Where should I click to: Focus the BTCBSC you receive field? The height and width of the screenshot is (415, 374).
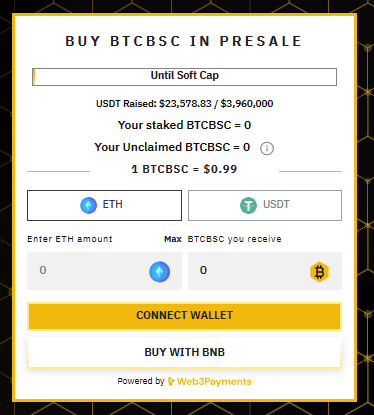[x=265, y=271]
